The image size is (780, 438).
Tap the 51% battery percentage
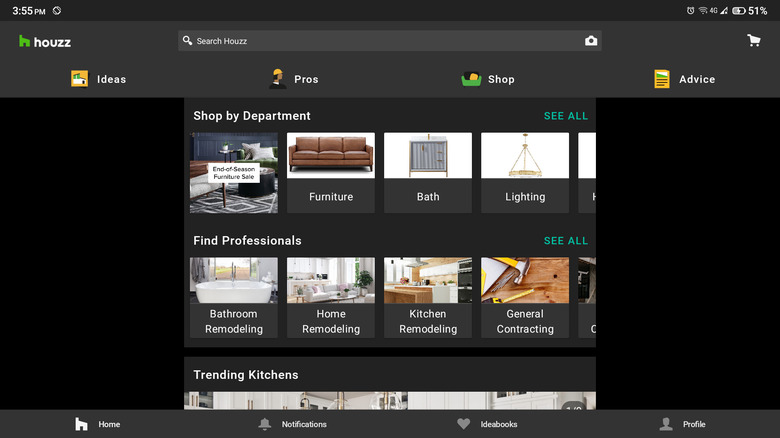(758, 10)
